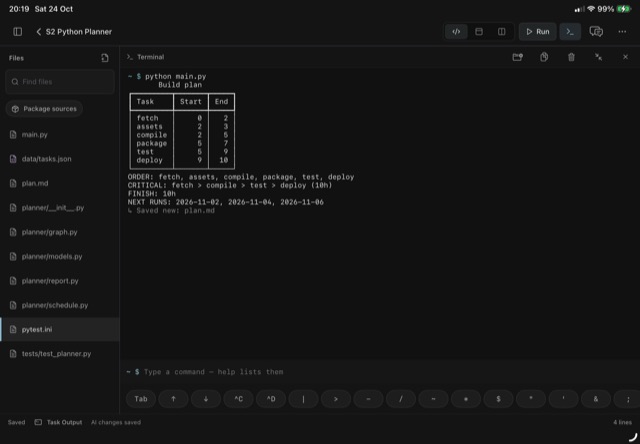Switch to split layout view
The image size is (640, 444).
(502, 32)
